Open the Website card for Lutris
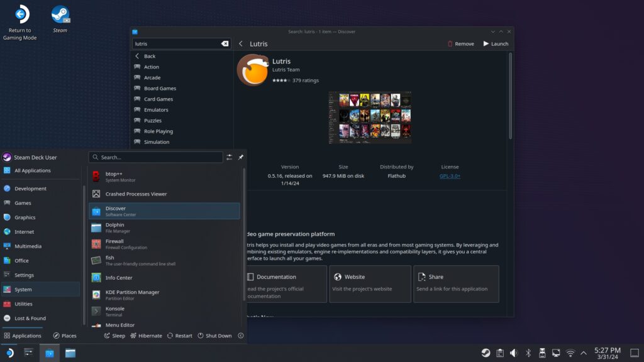Screen dimensions: 644x362 (370, 284)
